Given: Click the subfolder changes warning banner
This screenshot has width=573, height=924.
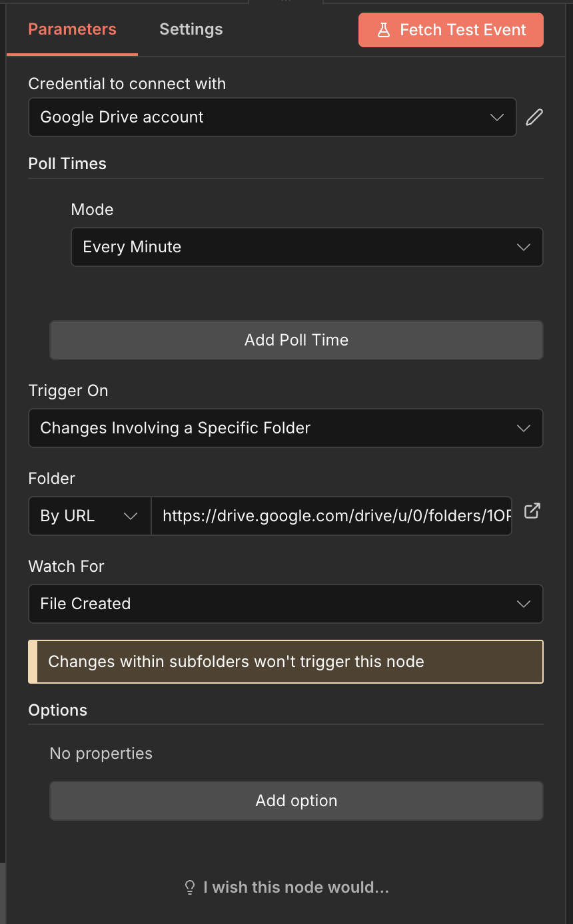Looking at the screenshot, I should point(286,661).
